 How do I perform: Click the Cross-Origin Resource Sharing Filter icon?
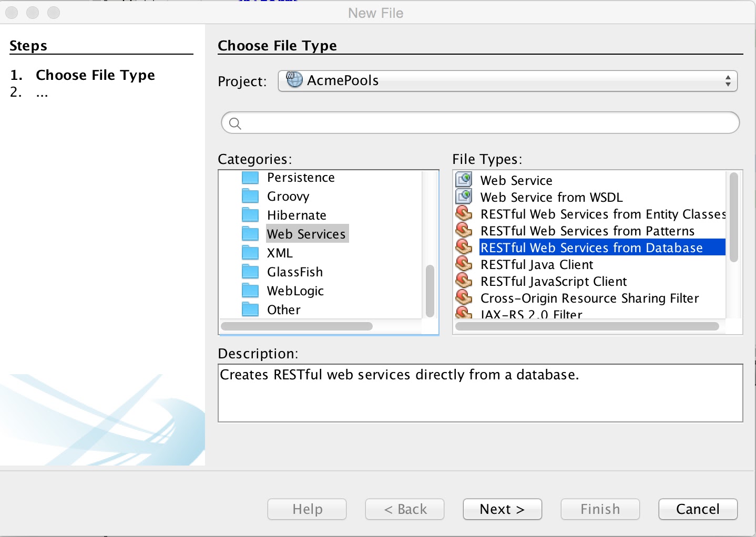(463, 297)
